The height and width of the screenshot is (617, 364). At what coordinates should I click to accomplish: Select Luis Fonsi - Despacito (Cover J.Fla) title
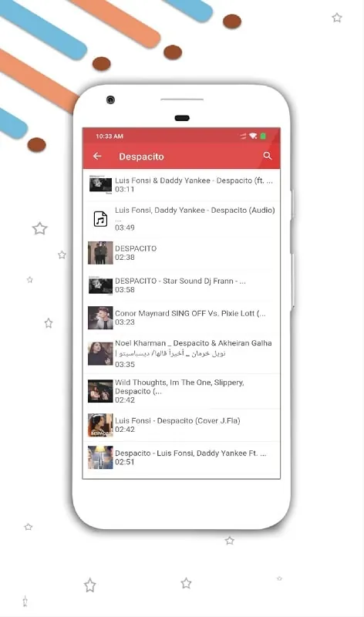(x=177, y=420)
